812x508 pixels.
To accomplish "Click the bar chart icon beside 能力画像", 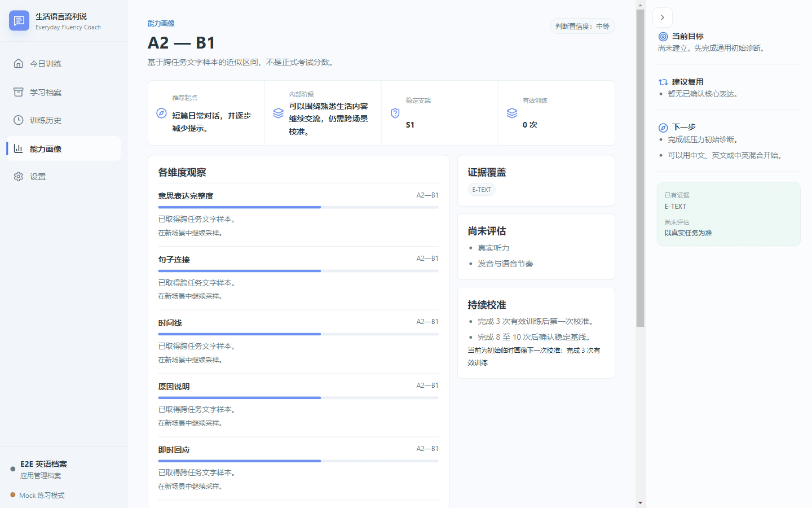I will coord(19,148).
